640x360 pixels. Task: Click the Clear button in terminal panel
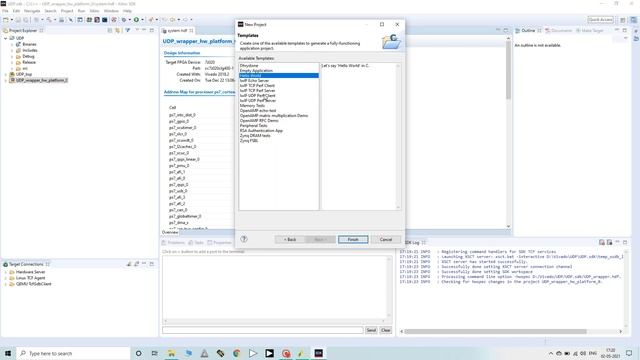coord(386,330)
